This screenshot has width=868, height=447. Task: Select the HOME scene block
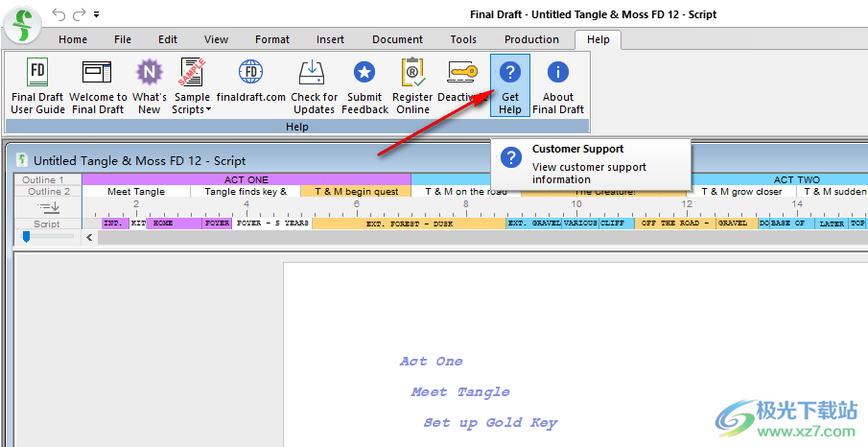pyautogui.click(x=174, y=223)
